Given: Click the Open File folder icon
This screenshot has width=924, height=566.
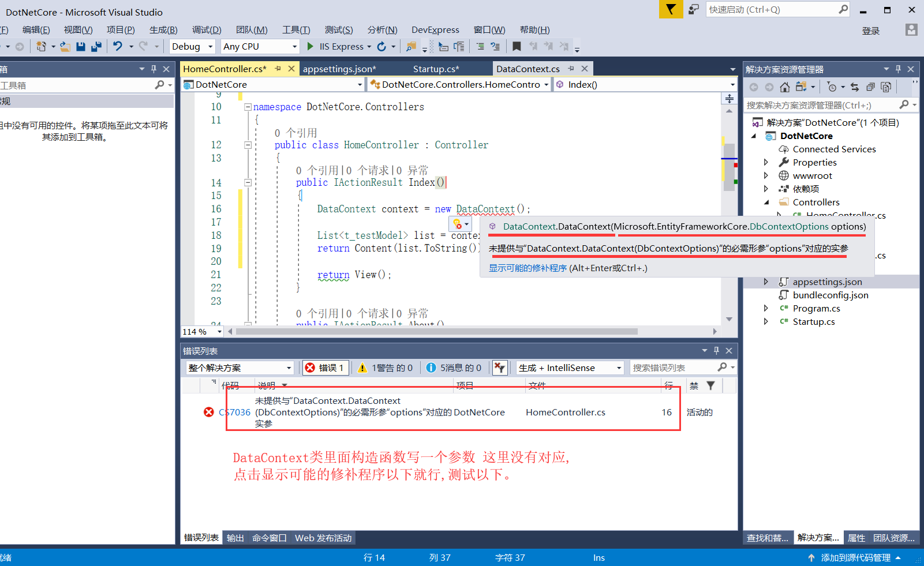Looking at the screenshot, I should (65, 46).
